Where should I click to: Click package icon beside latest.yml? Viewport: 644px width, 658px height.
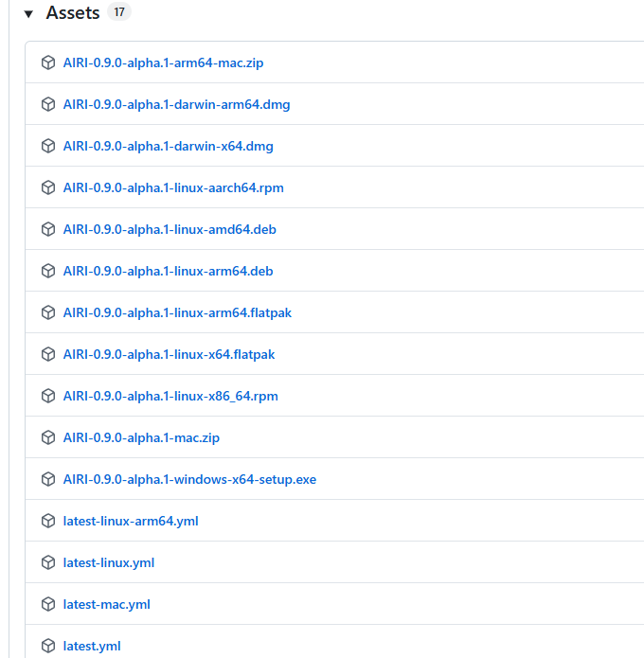tap(48, 646)
